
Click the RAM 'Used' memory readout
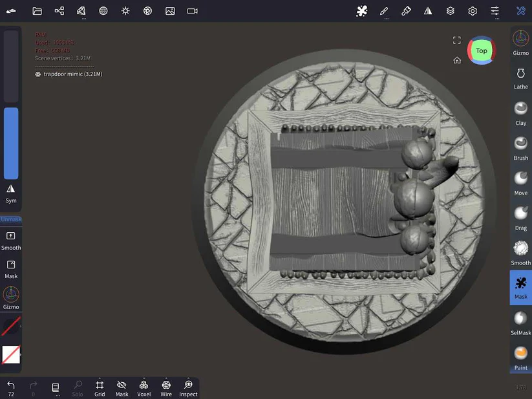click(55, 43)
